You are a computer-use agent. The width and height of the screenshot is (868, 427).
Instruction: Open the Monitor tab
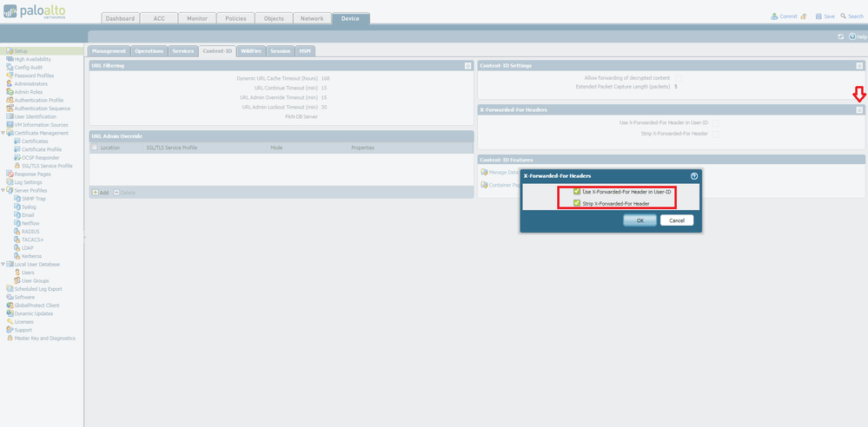coord(197,18)
